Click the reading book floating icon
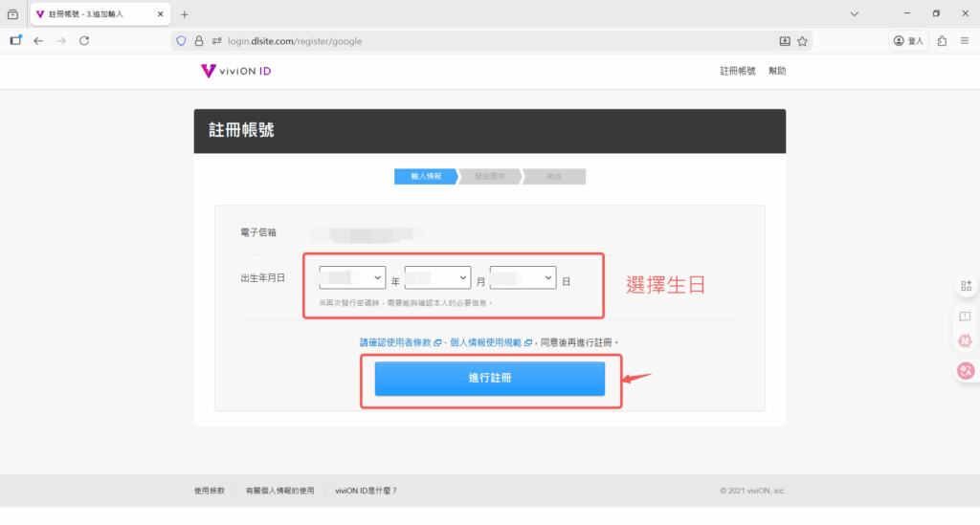This screenshot has height=525, width=980. [965, 316]
